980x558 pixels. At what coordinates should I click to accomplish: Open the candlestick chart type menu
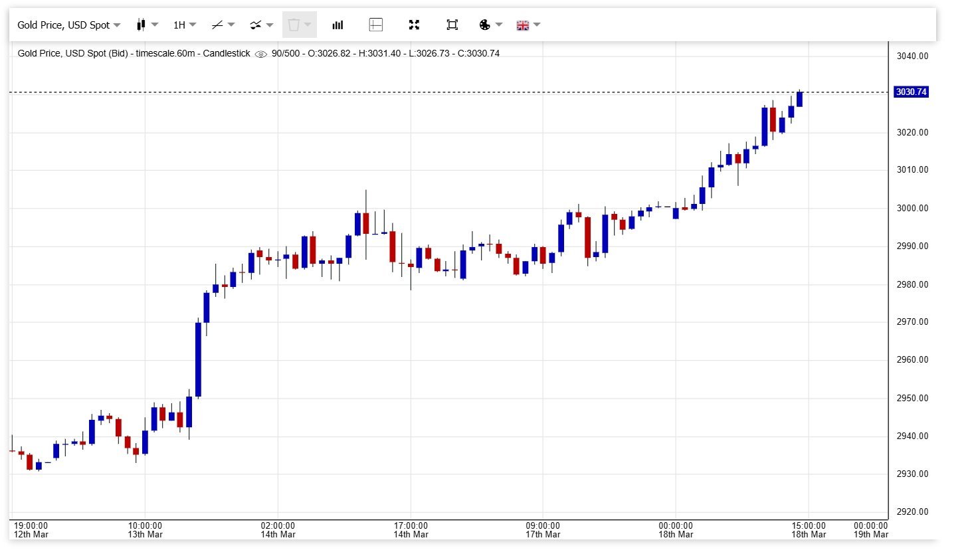[x=147, y=25]
